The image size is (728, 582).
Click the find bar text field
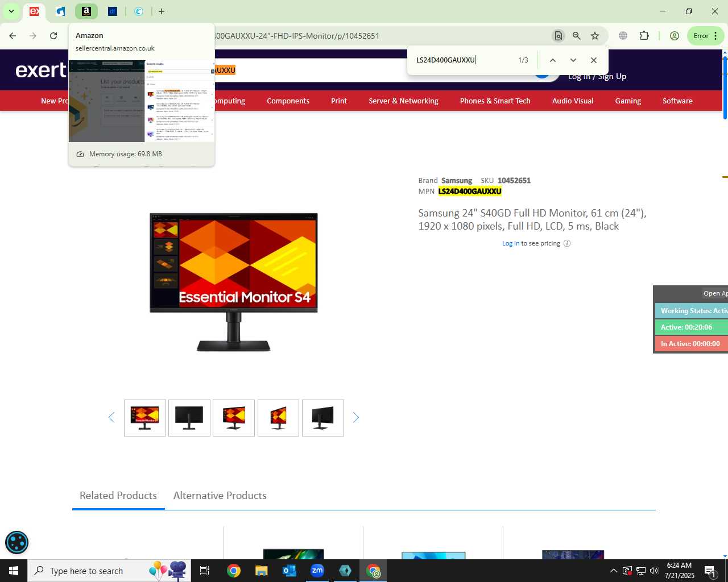[464, 60]
